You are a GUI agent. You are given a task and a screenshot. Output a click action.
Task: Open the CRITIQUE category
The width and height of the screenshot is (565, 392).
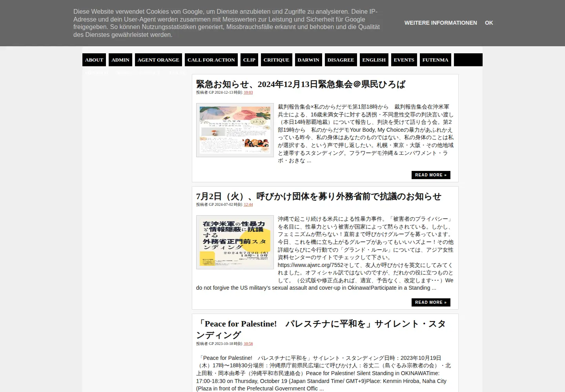[x=277, y=60]
